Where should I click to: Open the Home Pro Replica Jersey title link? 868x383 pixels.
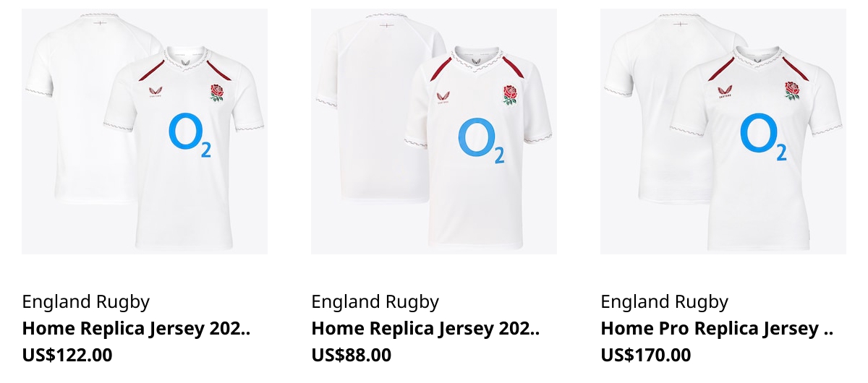(717, 329)
